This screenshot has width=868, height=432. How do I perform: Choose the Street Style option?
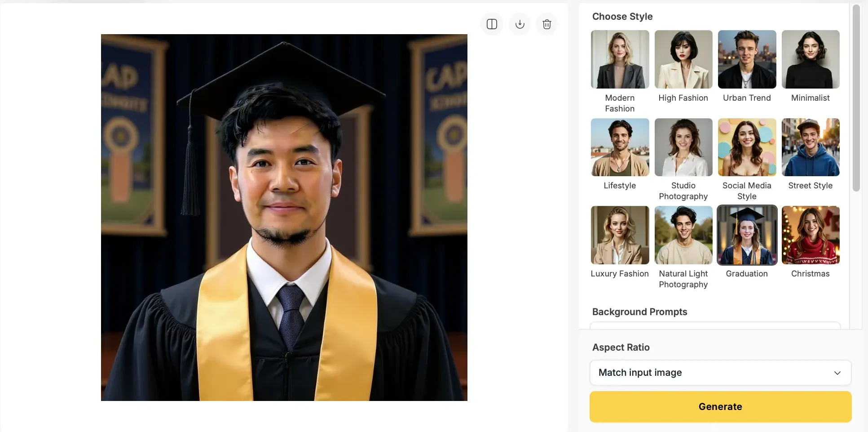[x=810, y=147]
